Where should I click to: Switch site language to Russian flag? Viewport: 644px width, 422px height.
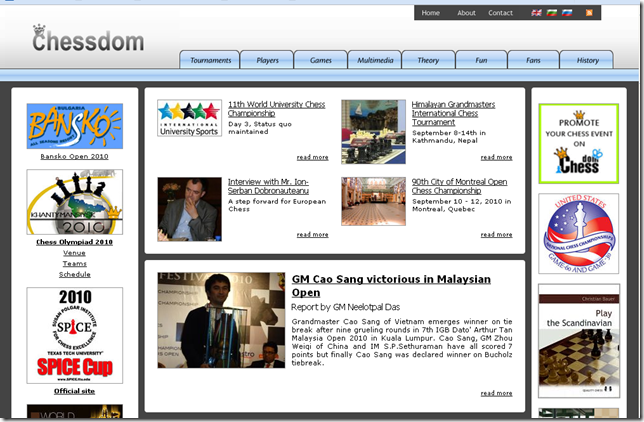(x=567, y=13)
